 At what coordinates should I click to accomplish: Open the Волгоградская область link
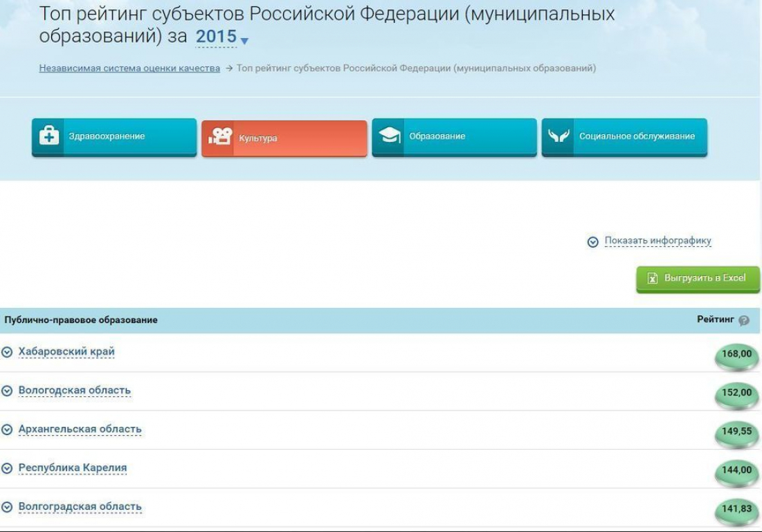point(80,506)
